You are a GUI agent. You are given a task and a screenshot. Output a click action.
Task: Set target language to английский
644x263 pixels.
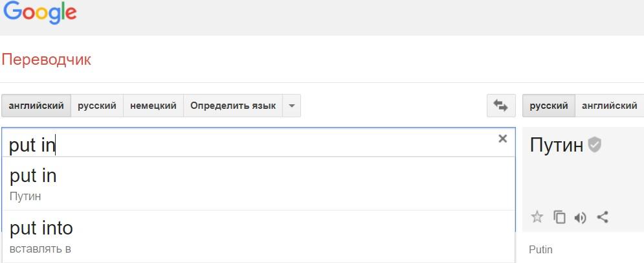pos(610,106)
